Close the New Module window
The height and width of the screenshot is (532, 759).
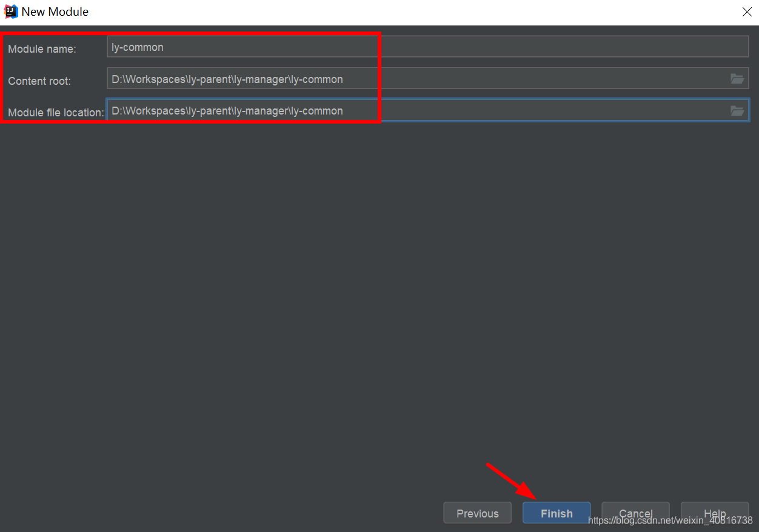point(747,12)
